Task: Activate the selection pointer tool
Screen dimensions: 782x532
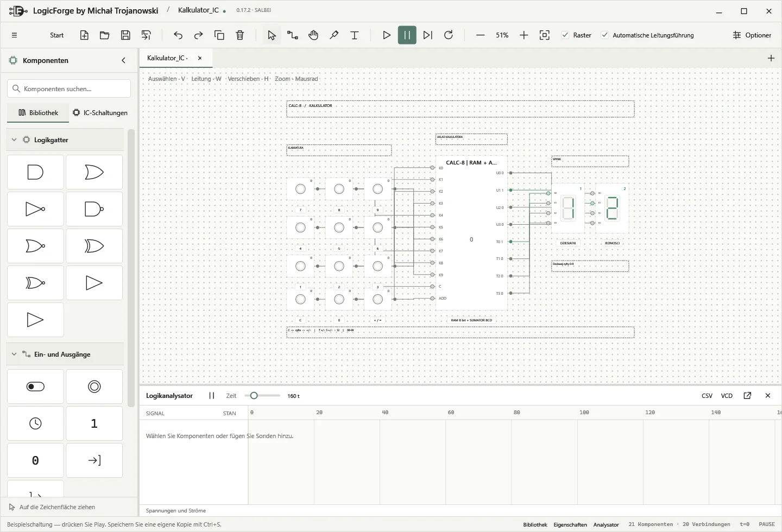Action: coord(272,35)
